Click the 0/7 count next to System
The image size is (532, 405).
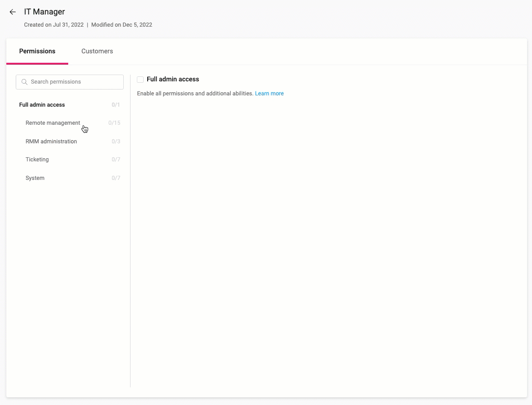[x=116, y=178]
